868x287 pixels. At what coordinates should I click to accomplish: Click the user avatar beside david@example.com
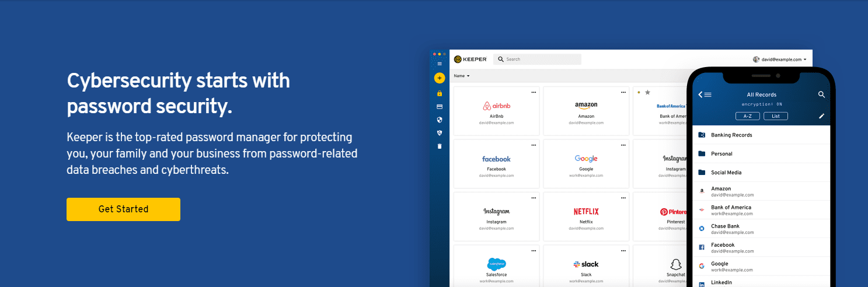(x=756, y=60)
